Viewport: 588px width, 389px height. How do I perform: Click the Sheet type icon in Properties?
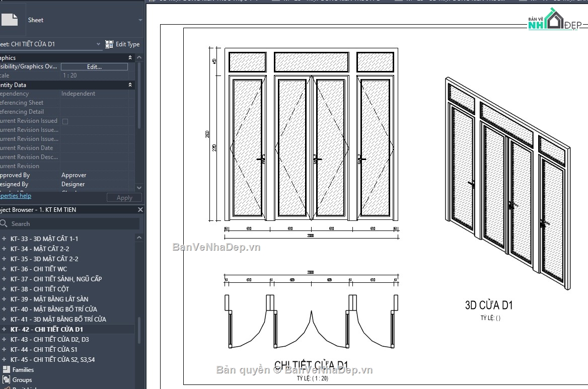10,20
